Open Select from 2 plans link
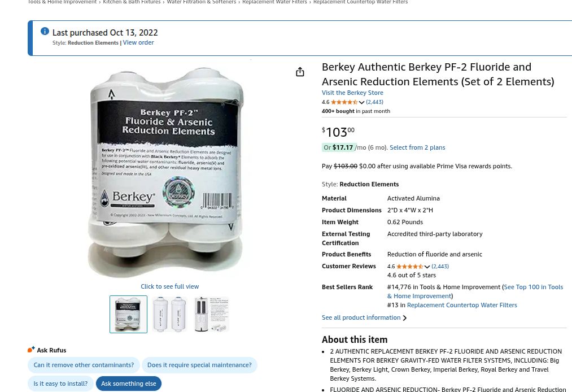 (x=417, y=147)
